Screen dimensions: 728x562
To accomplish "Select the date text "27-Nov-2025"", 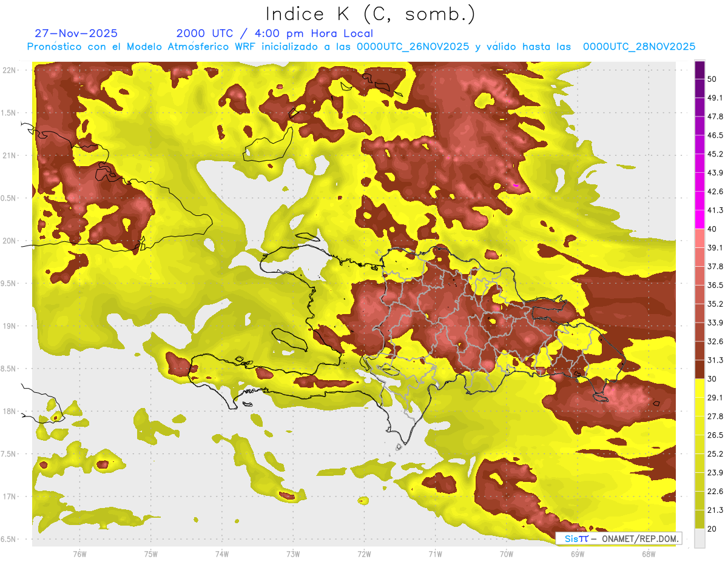I will (x=76, y=33).
